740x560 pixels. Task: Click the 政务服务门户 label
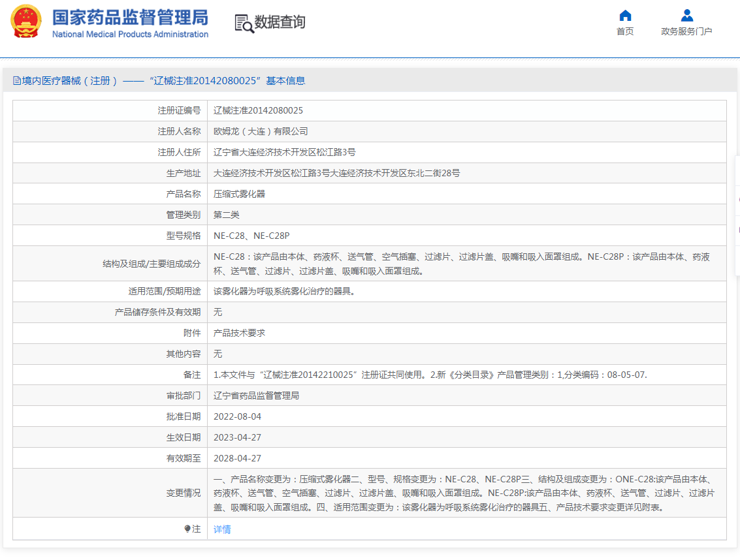(x=686, y=31)
